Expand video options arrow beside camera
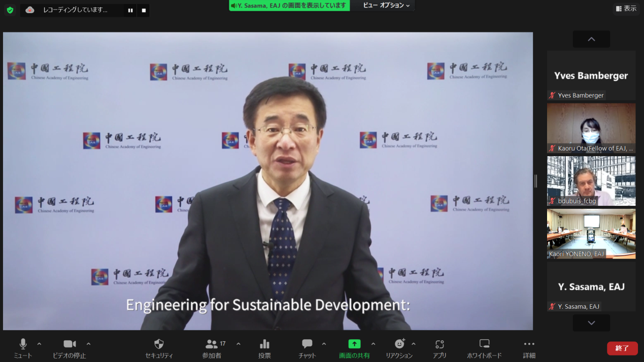This screenshot has width=644, height=362. point(88,344)
